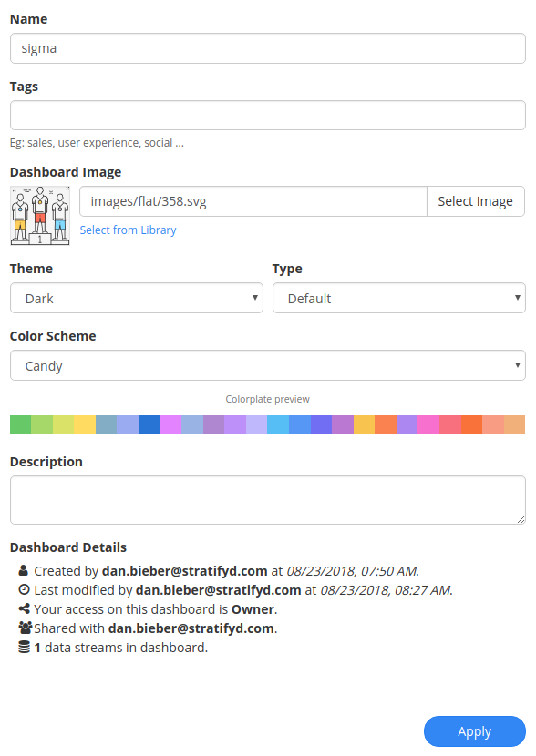The image size is (536, 756).
Task: Click the share icon beside access line
Action: tap(24, 609)
